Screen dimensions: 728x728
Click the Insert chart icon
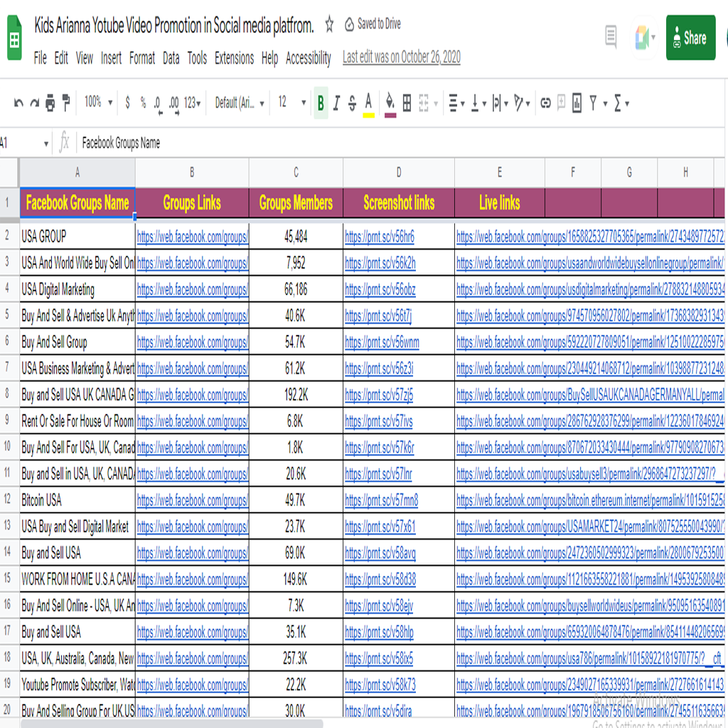(x=577, y=102)
